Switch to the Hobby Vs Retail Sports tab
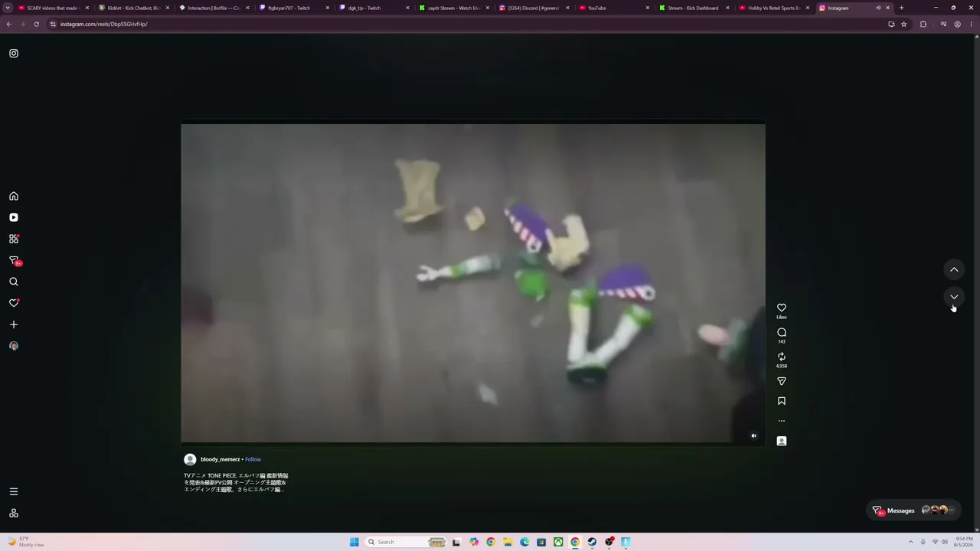Screen dimensions: 980x551 (x=773, y=8)
